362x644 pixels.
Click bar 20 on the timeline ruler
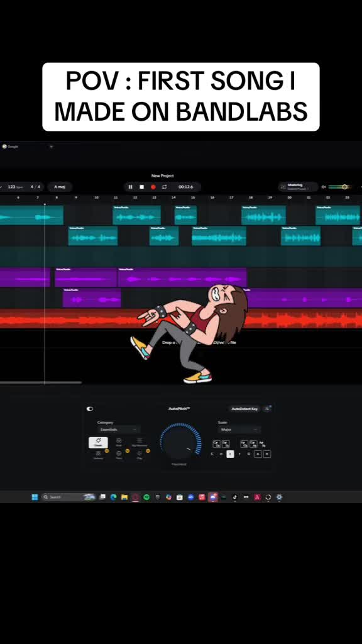[289, 197]
